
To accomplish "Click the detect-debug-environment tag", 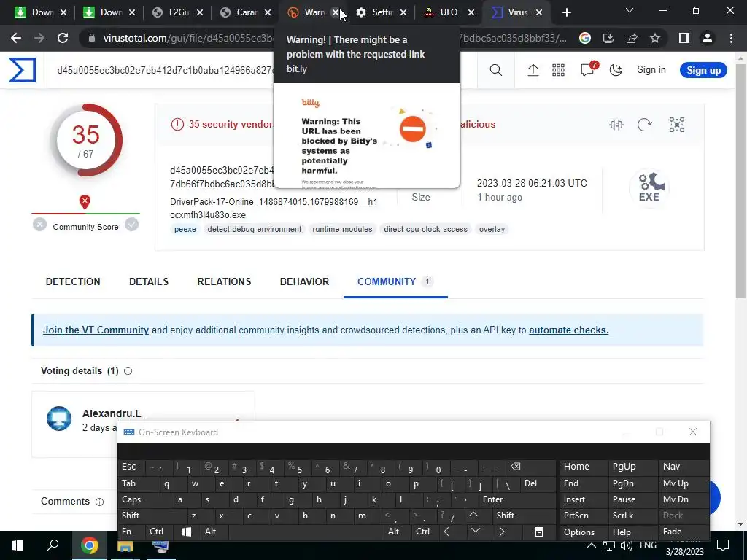I will (x=255, y=229).
